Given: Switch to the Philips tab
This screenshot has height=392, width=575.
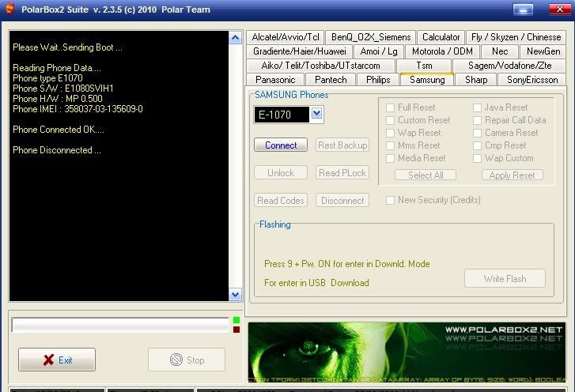Looking at the screenshot, I should (x=378, y=80).
